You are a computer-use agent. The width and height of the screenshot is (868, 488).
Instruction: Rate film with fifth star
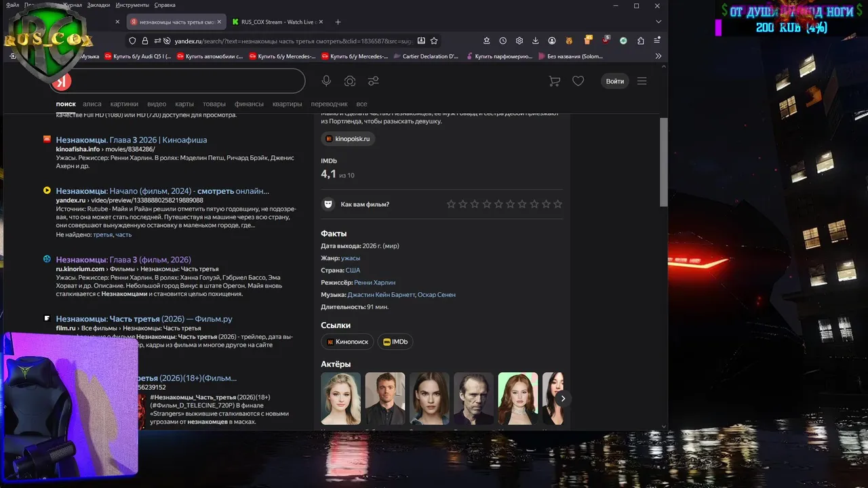tap(498, 204)
